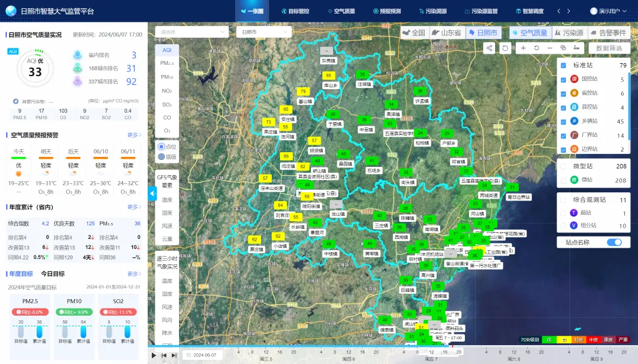Toggle the 站点名称 switch off

tap(614, 242)
